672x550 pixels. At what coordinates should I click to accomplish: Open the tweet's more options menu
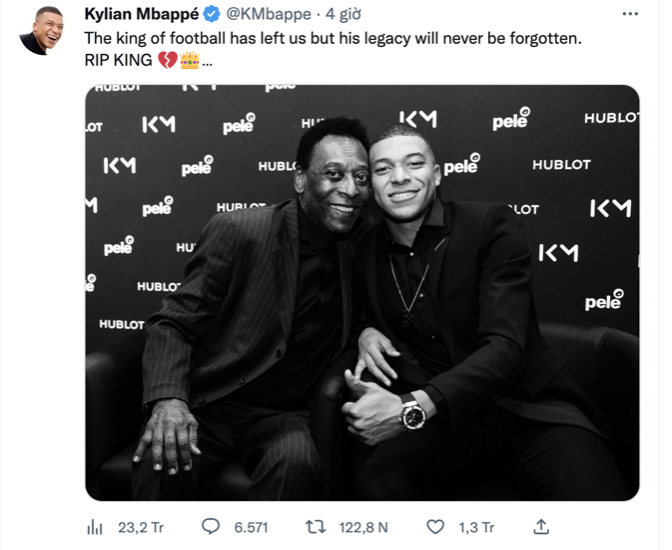coord(630,14)
